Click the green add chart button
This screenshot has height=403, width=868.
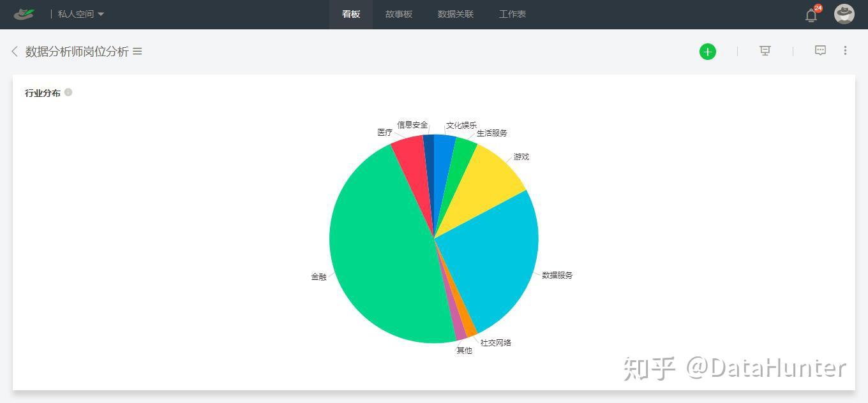click(707, 52)
